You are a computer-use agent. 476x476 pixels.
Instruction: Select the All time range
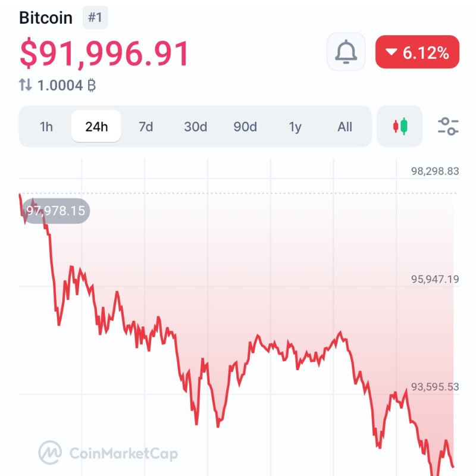(x=345, y=127)
